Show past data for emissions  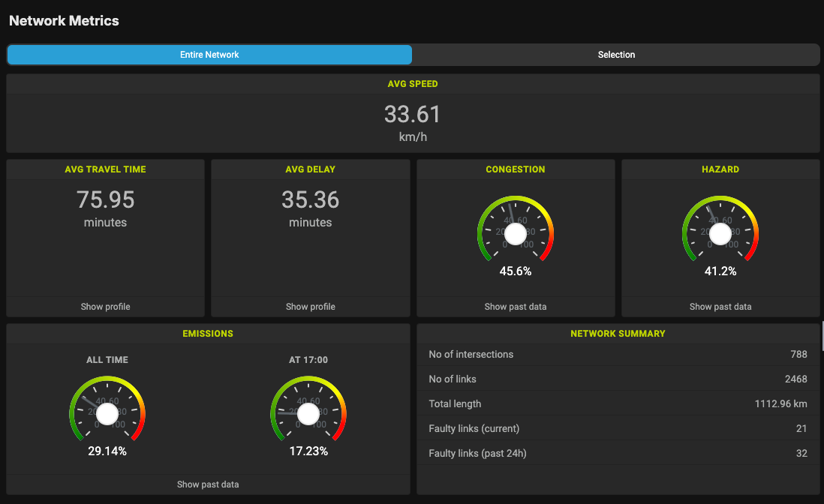(x=208, y=484)
